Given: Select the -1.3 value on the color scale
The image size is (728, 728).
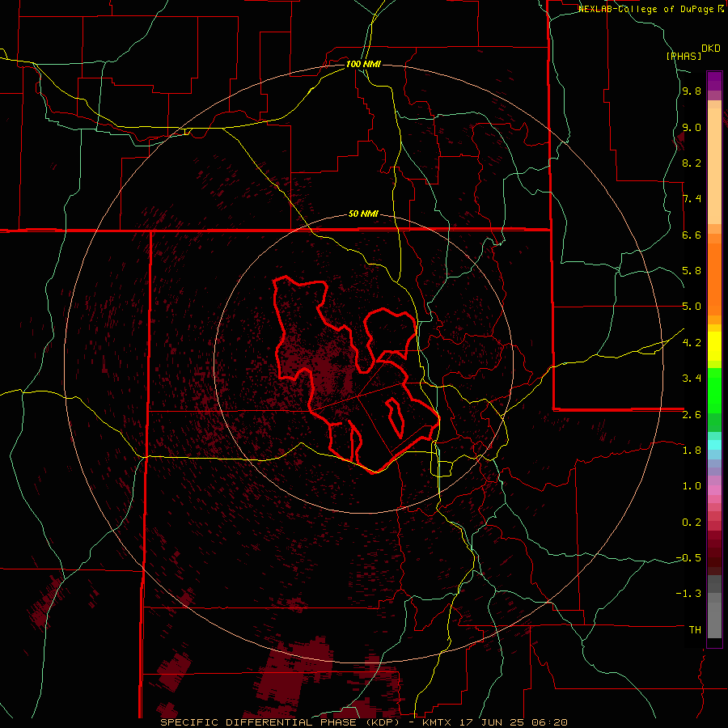Looking at the screenshot, I should tap(688, 594).
